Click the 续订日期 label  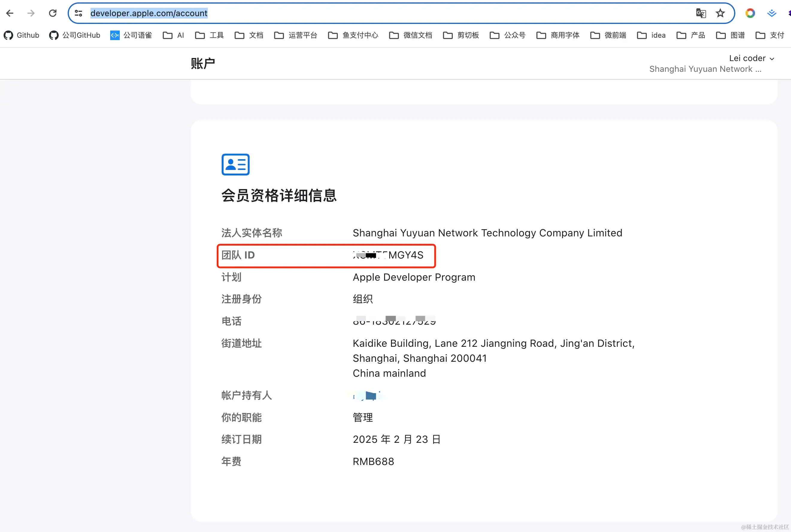click(241, 440)
